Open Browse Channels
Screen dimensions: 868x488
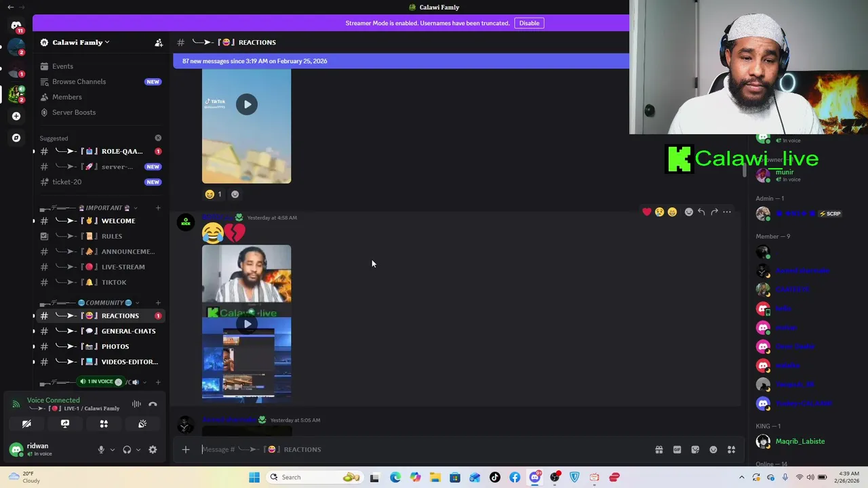click(x=102, y=81)
